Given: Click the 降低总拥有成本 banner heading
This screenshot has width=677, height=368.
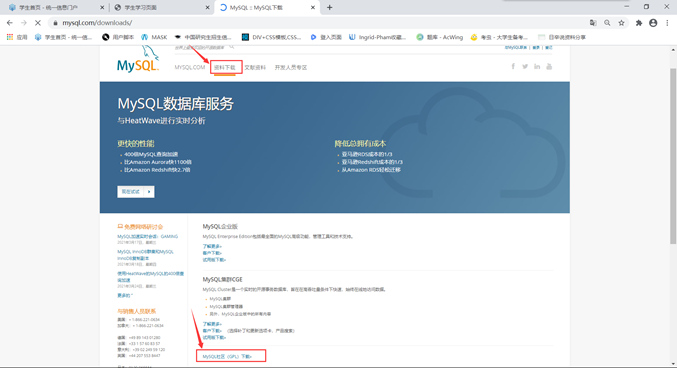Looking at the screenshot, I should [360, 143].
